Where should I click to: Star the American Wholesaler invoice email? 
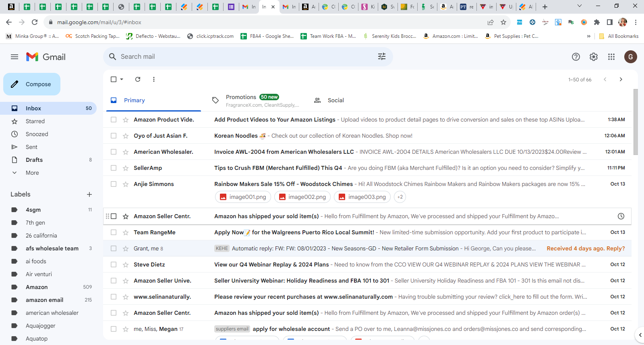126,152
